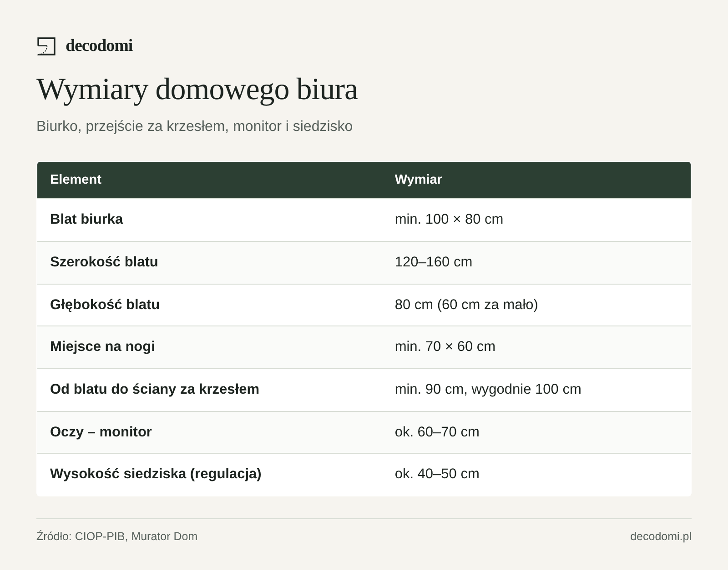Viewport: 728px width, 571px height.
Task: Click the "Element" column header
Action: click(x=76, y=180)
